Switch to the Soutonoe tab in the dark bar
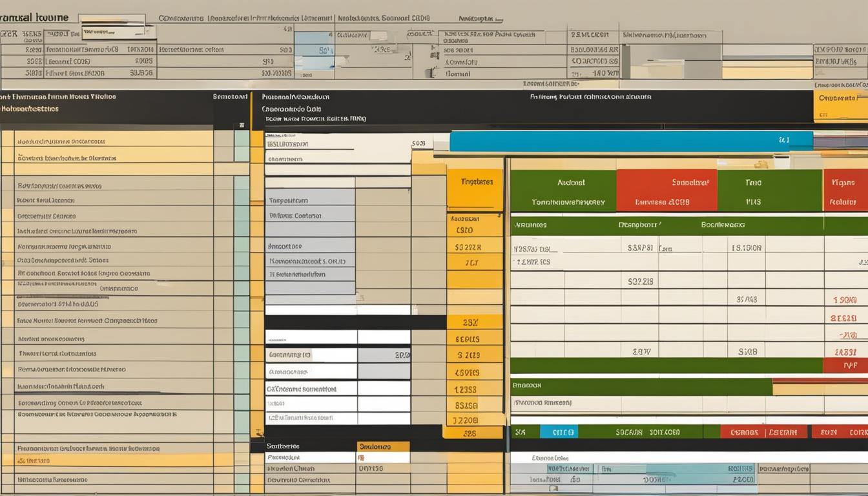Screen dimensions: 868x496 coord(284,446)
